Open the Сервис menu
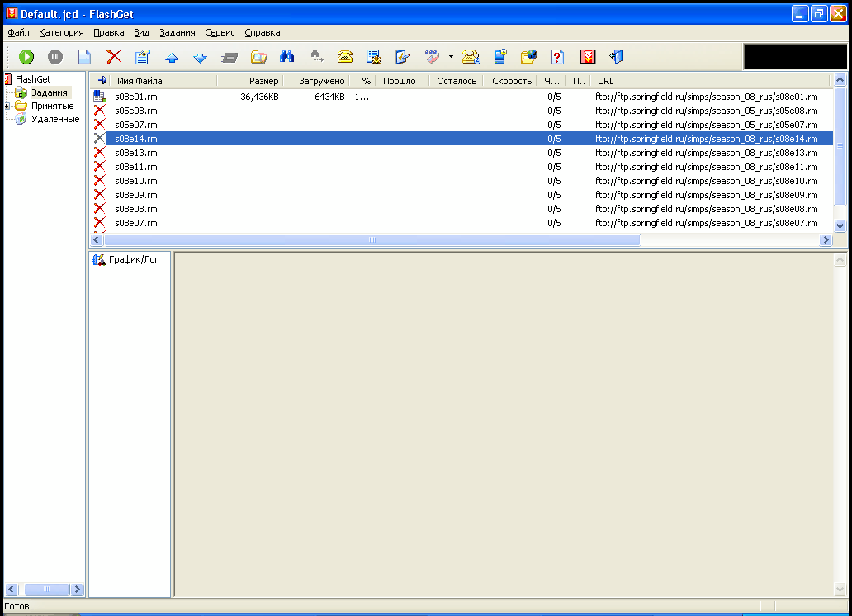The image size is (852, 616). point(220,33)
